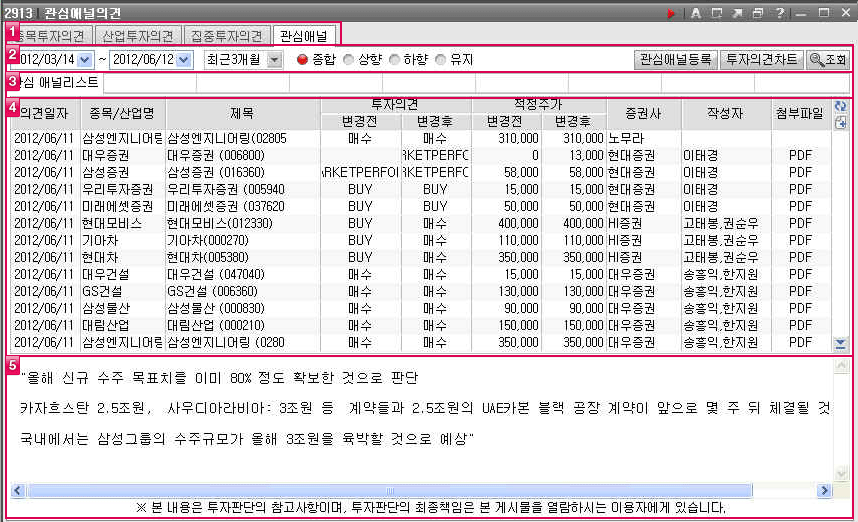The width and height of the screenshot is (858, 522).
Task: Open the help question mark icon
Action: (779, 13)
